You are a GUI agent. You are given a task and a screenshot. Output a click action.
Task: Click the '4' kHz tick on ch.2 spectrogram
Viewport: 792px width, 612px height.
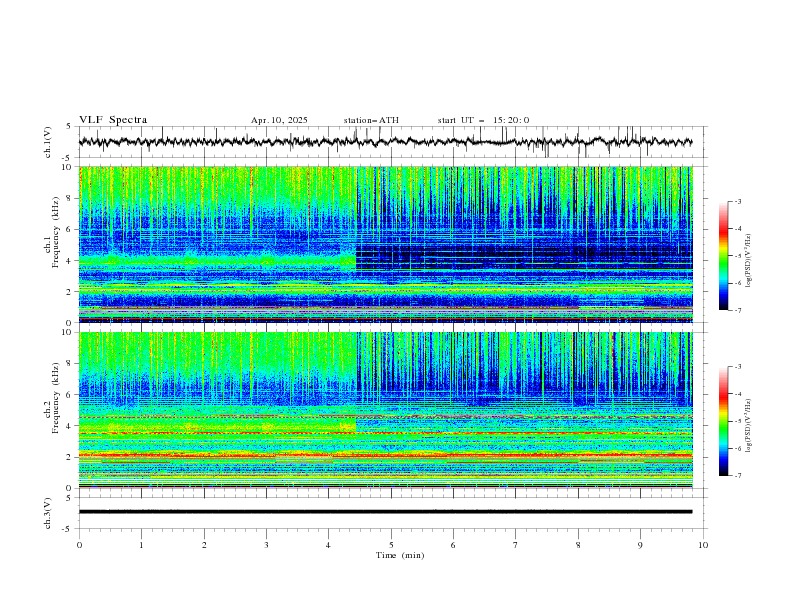[71, 426]
